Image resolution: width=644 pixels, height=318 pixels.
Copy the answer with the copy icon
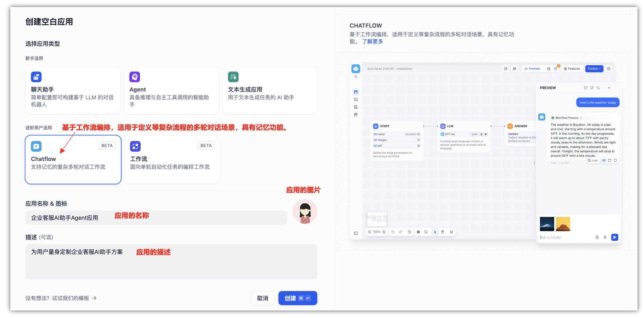(610, 160)
